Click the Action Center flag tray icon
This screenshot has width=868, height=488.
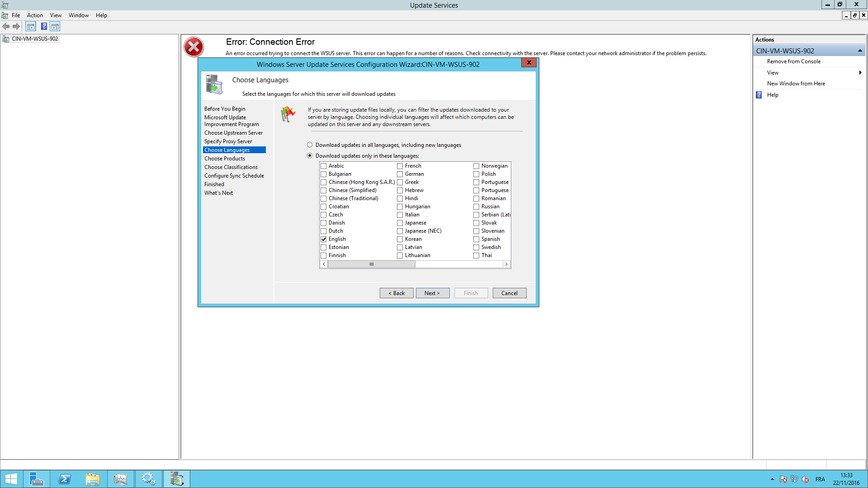tap(783, 479)
